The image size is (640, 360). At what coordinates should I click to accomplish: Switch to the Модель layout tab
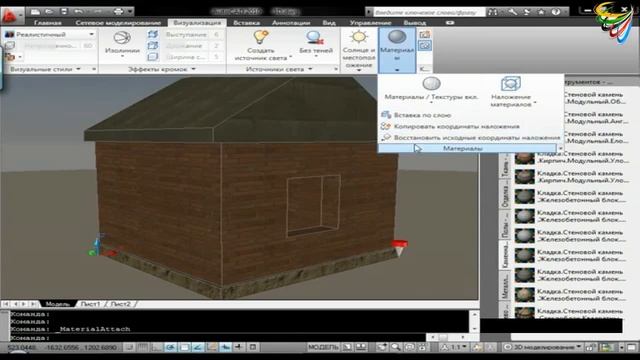click(57, 304)
